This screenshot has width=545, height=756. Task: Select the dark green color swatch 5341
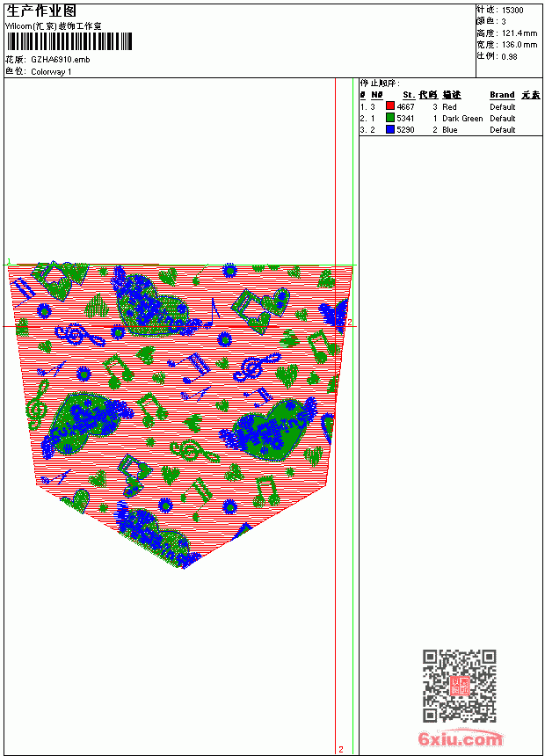(390, 118)
